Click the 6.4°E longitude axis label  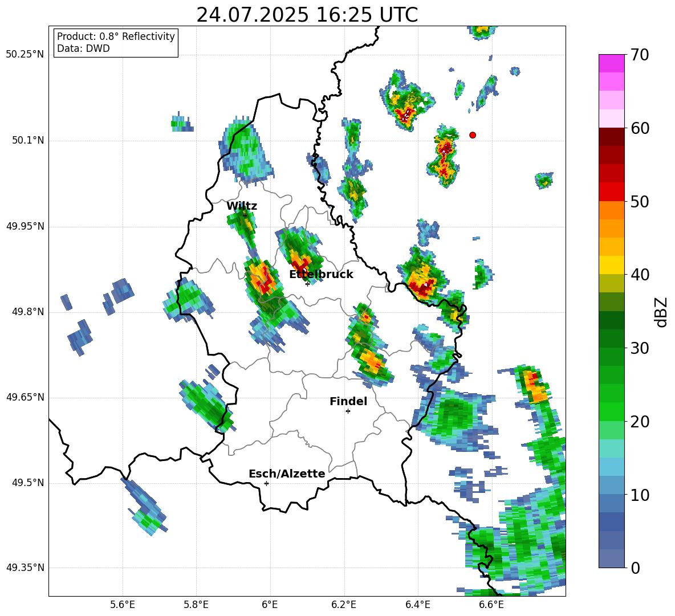point(417,605)
